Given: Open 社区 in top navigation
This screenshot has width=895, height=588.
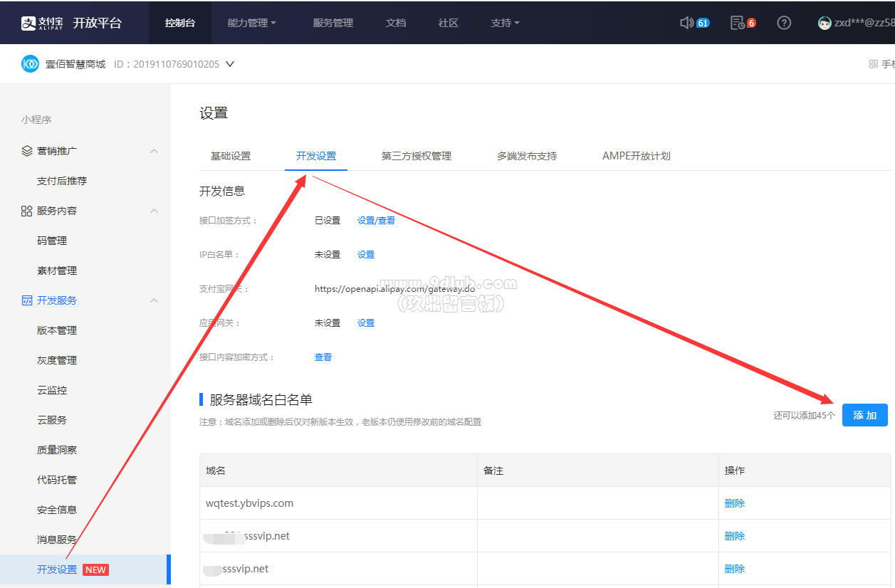Looking at the screenshot, I should 449,23.
